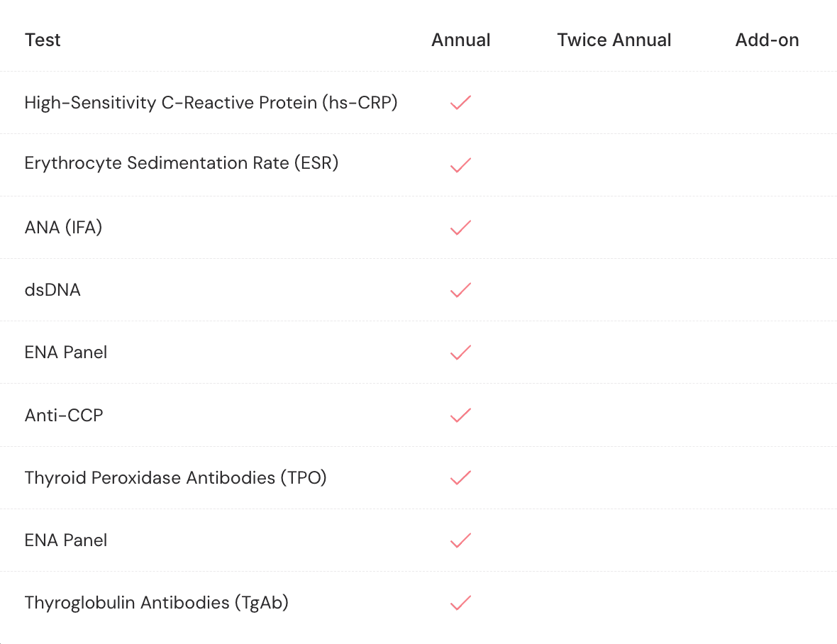Select the TPO antibodies Annual checkmark

pos(460,477)
